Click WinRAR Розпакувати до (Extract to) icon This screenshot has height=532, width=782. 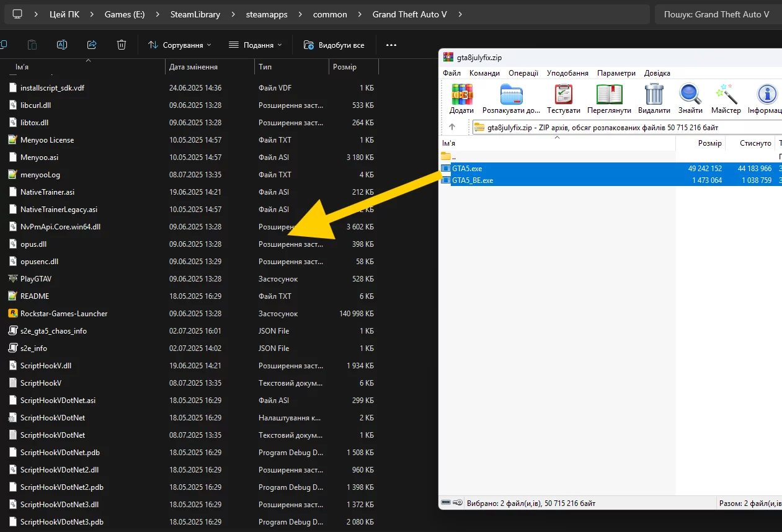[x=512, y=94]
